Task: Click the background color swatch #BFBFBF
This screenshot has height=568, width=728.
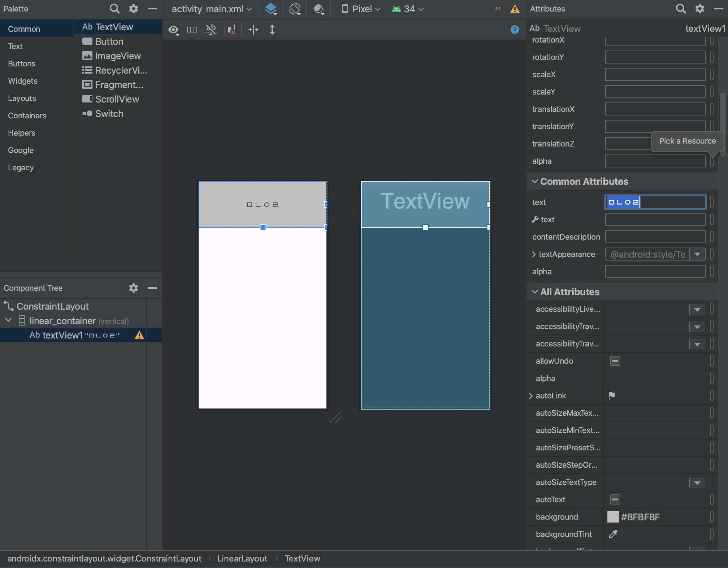Action: [x=613, y=517]
